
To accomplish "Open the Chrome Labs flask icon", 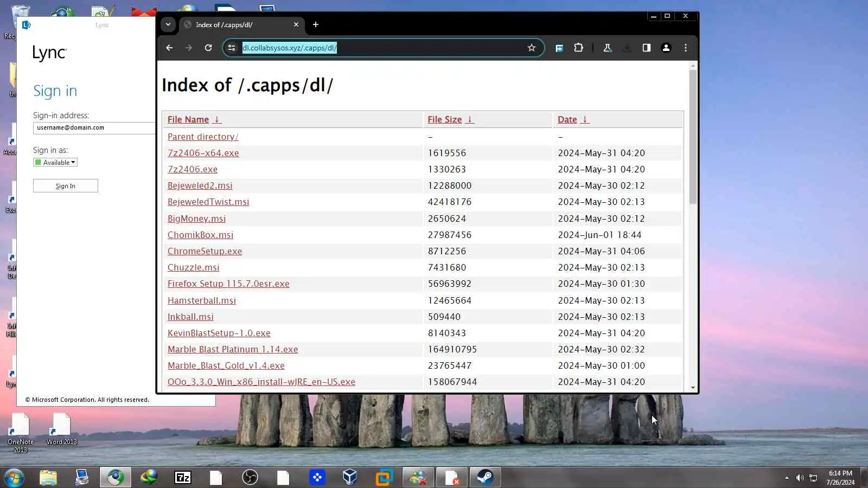I will (608, 48).
